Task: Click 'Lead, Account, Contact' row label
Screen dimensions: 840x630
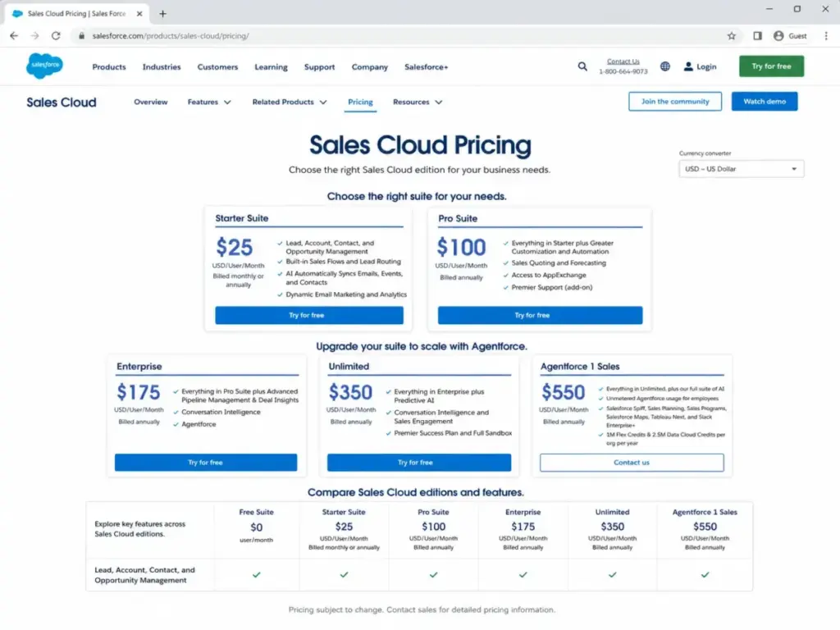Action: point(144,575)
